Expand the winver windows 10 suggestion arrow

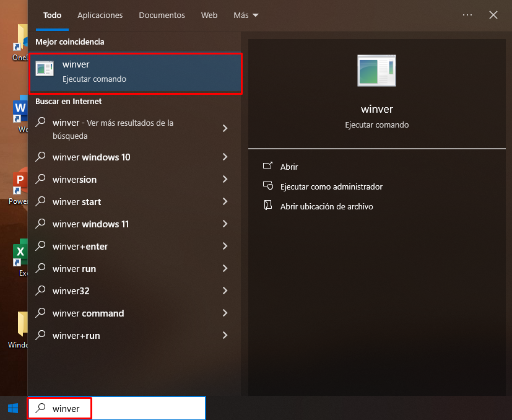click(225, 157)
